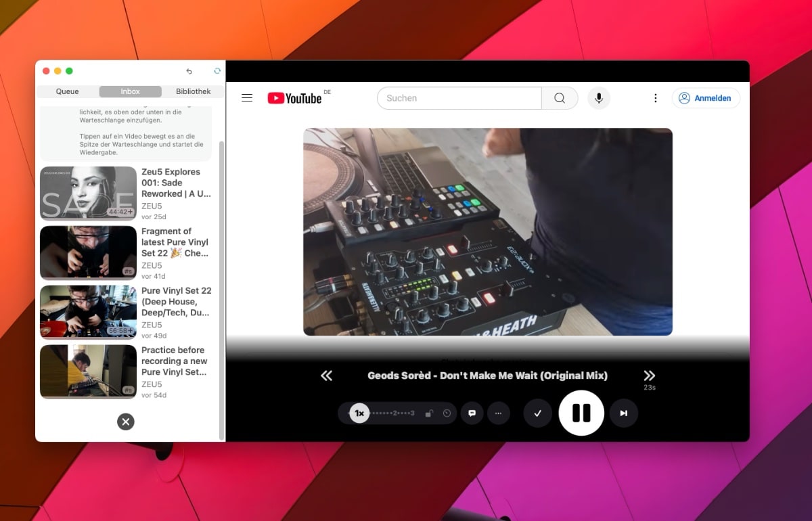The image size is (812, 521).
Task: Click the 44:42 duration badge on Sade thumbnail
Action: (x=120, y=212)
